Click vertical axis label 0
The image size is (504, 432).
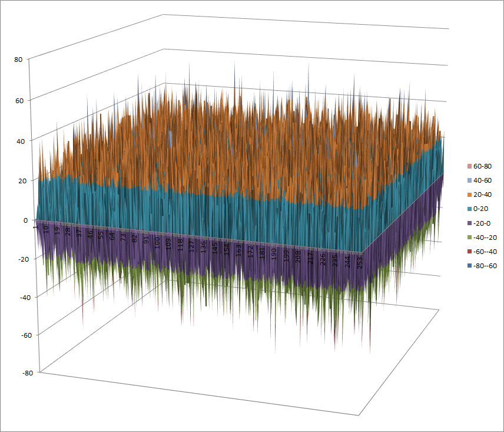(x=26, y=220)
